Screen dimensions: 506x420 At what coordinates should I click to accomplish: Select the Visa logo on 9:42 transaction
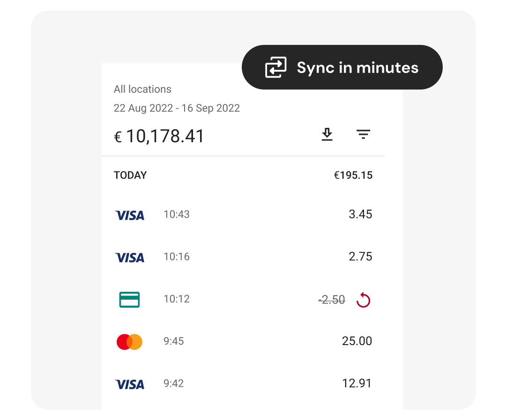pyautogui.click(x=129, y=383)
